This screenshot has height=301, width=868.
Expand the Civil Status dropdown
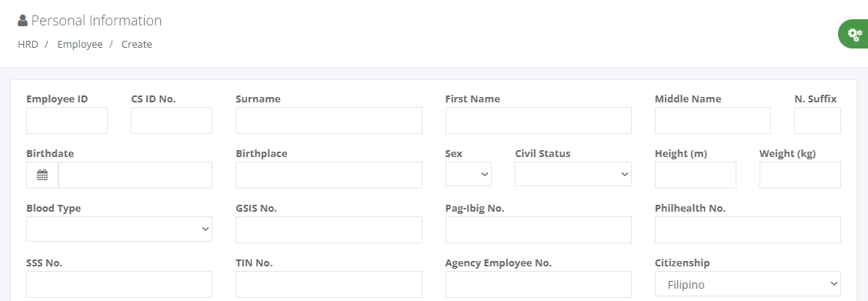[573, 174]
